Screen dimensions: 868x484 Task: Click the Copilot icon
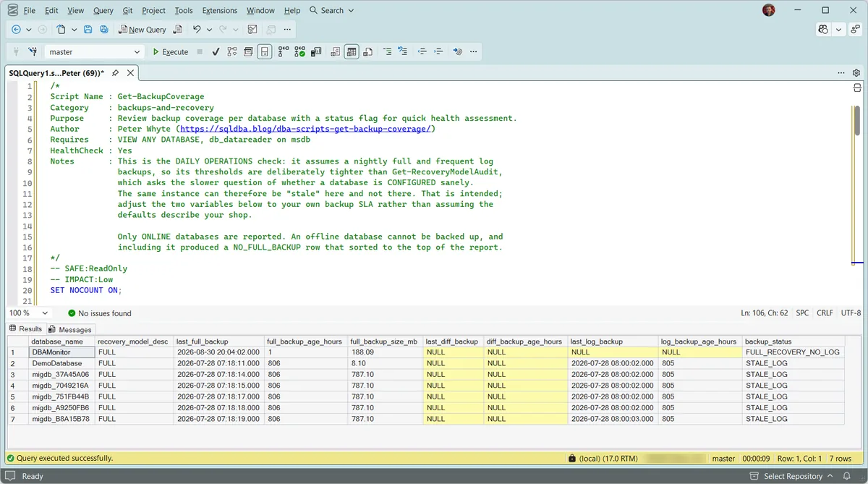pyautogui.click(x=823, y=30)
